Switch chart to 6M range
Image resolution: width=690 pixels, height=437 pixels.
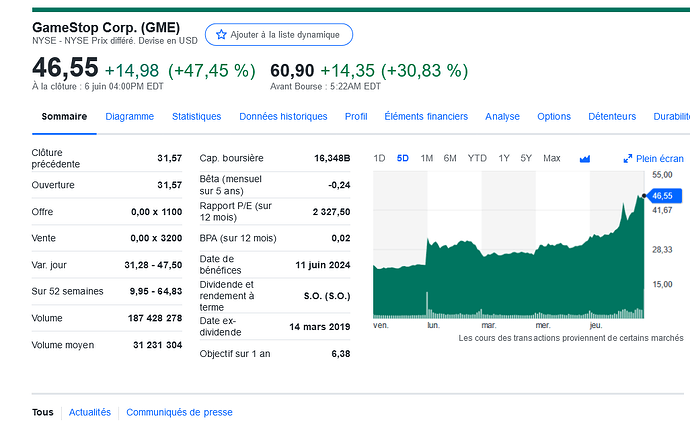(450, 158)
